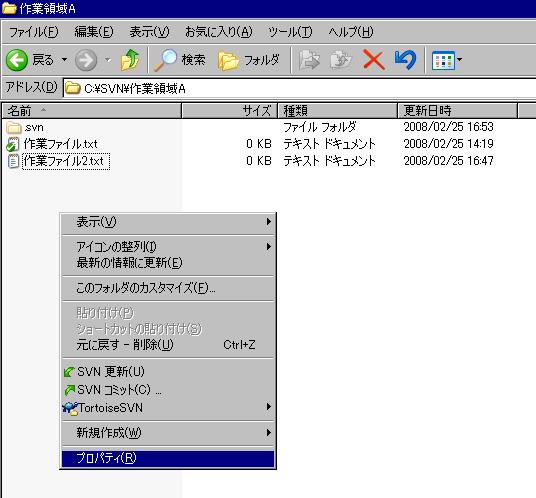Click the Up folder icon in toolbar
The width and height of the screenshot is (536, 498).
[130, 60]
